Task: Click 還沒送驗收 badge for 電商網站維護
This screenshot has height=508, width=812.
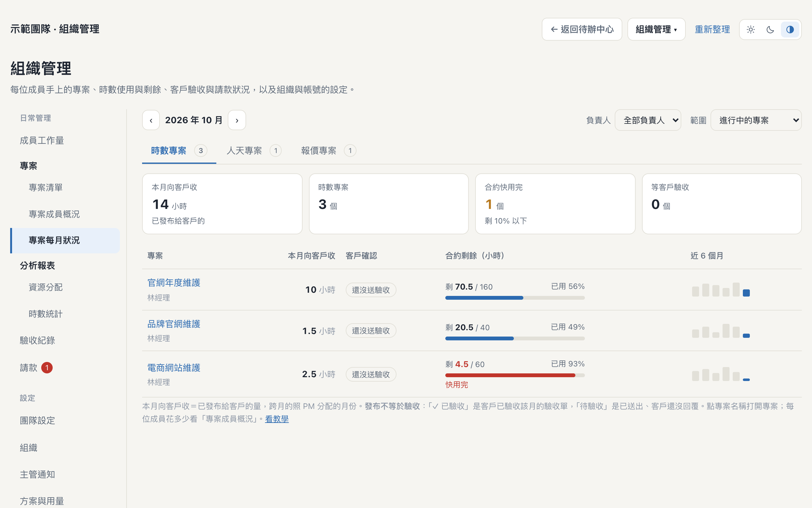Action: 371,374
